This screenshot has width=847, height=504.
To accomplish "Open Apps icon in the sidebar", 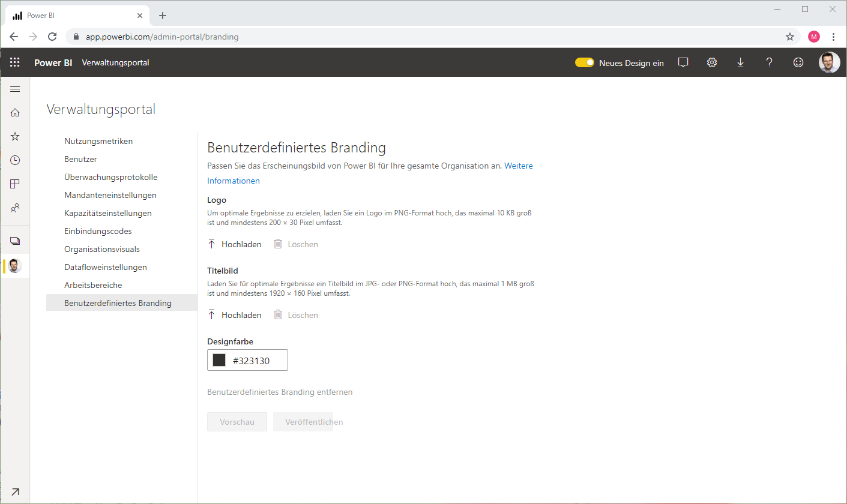I will (x=15, y=184).
